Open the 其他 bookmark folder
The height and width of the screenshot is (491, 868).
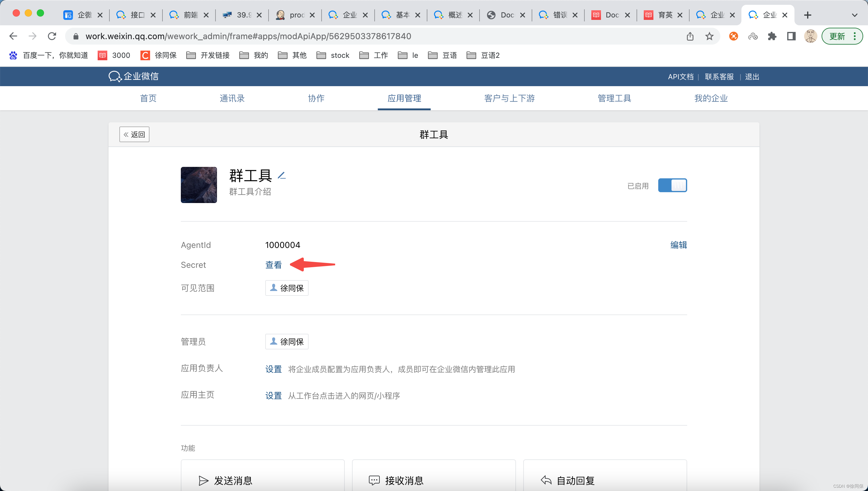(x=292, y=55)
